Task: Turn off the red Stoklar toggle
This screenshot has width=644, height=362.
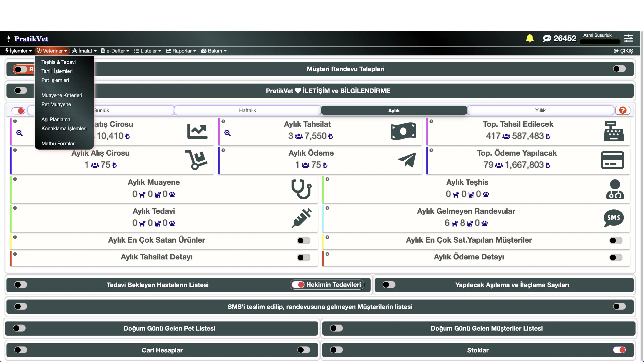Action: point(619,350)
